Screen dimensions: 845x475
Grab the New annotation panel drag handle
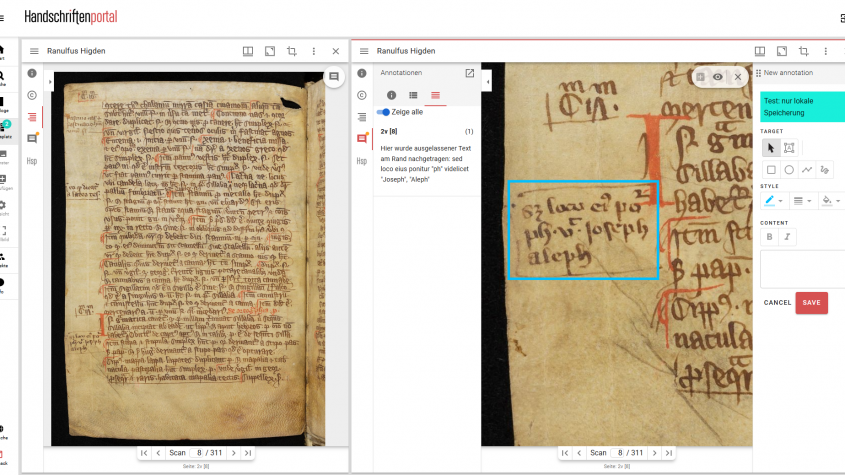pos(759,73)
